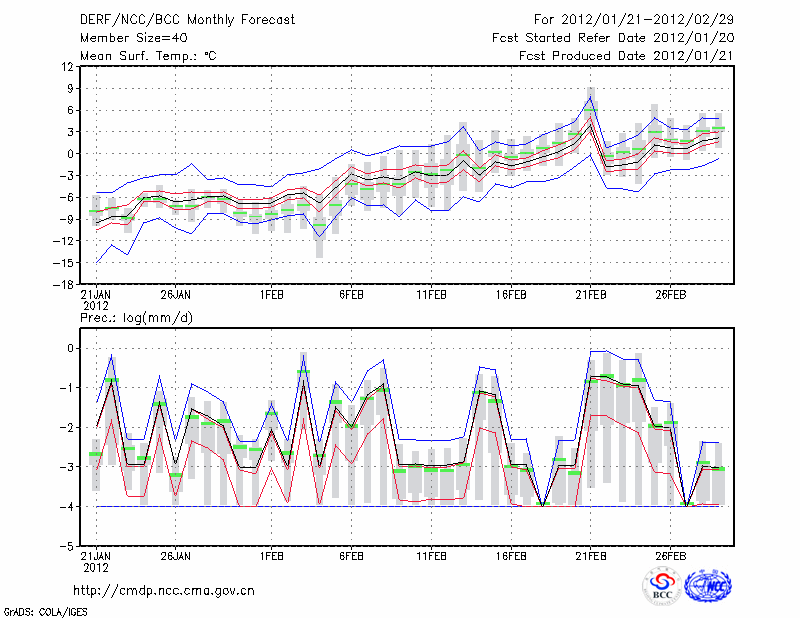
Task: Select 1FEB tick on precipitation chart axis
Action: 271,558
